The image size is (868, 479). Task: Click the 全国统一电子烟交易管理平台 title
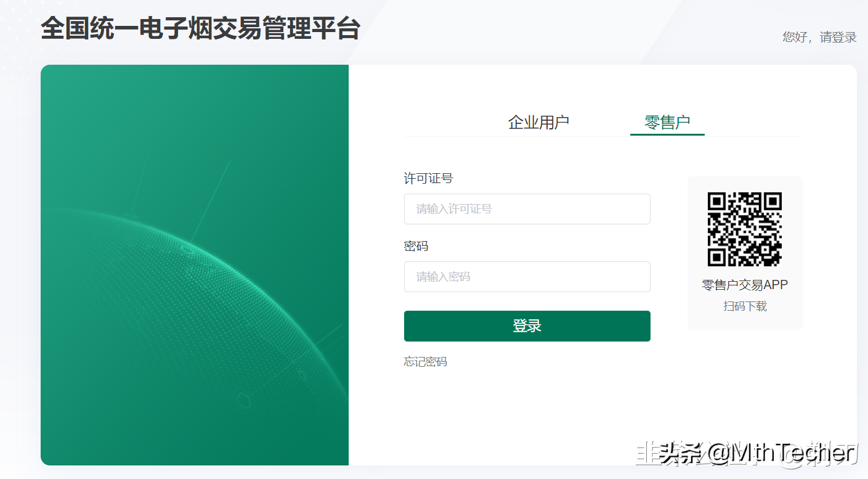point(200,29)
